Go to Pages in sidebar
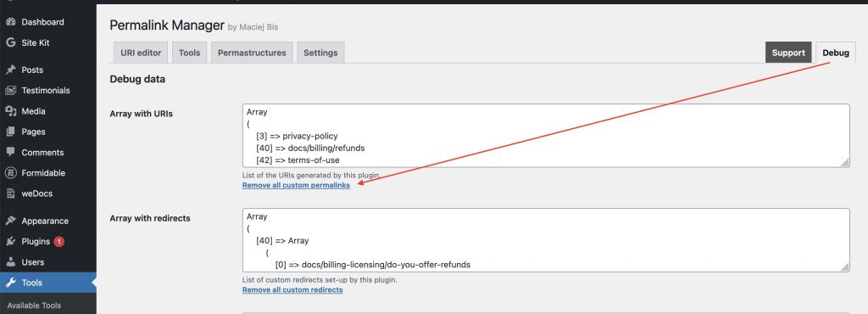This screenshot has height=314, width=868. (x=33, y=132)
